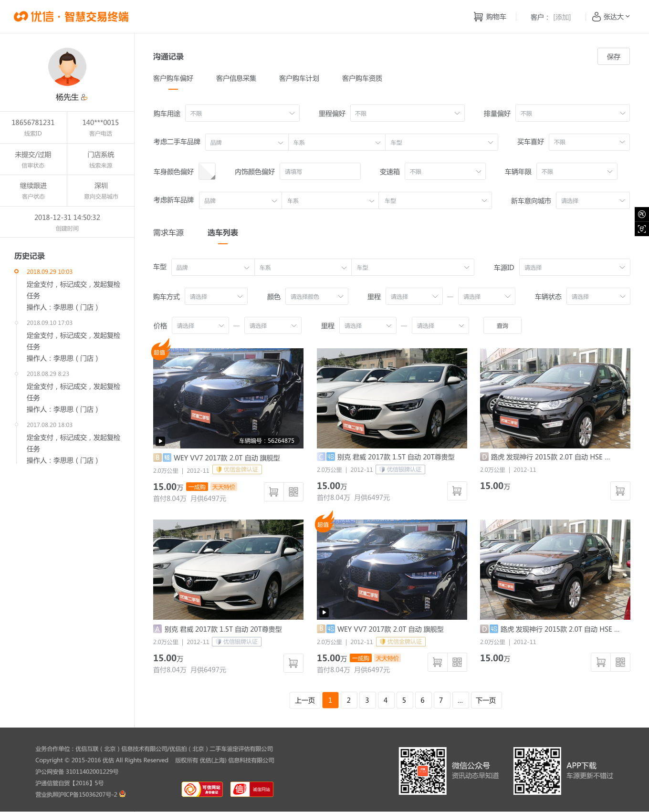Click the customer avatar picture
The width and height of the screenshot is (649, 812).
[x=67, y=67]
